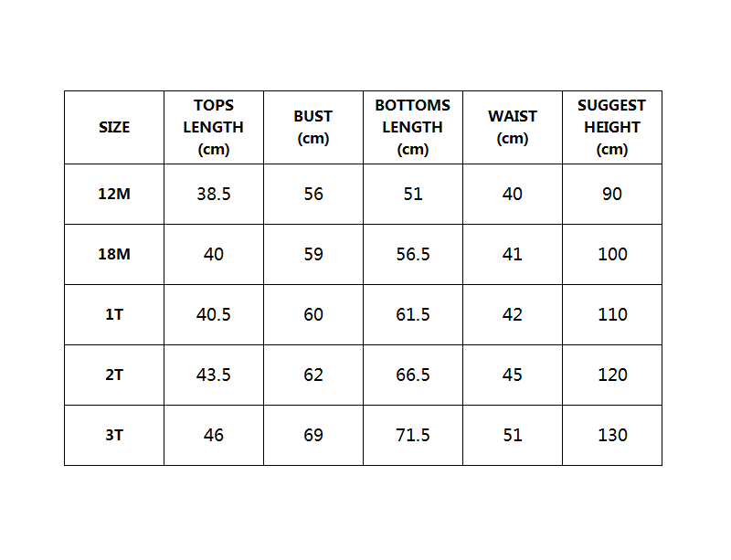Select the SUGGEST HEIGHT (cm) header
Viewport: 731px width, 560px height.
coord(612,127)
